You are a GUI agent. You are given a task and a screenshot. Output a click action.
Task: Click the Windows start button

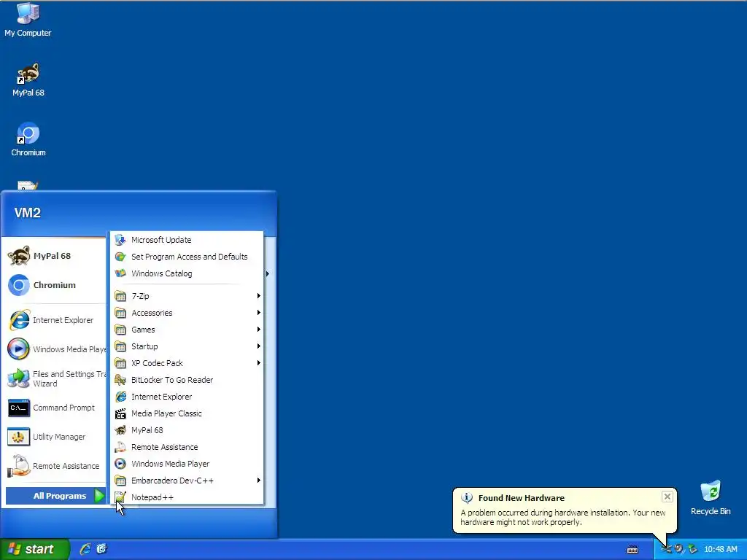coord(34,549)
